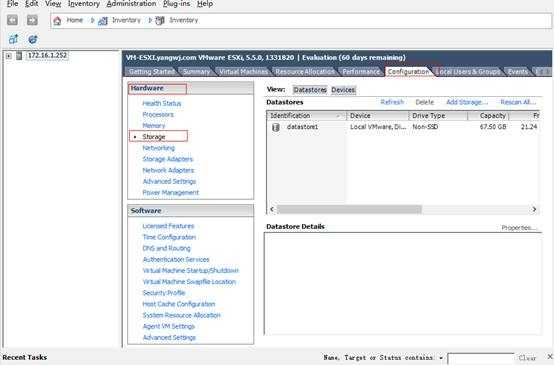Viewport: 554px width, 365px height.
Task: Switch to Local Users & Groups tab
Action: coord(468,72)
